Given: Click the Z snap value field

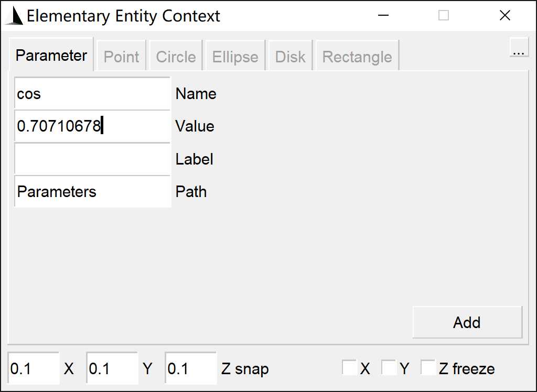Looking at the screenshot, I should tap(190, 368).
